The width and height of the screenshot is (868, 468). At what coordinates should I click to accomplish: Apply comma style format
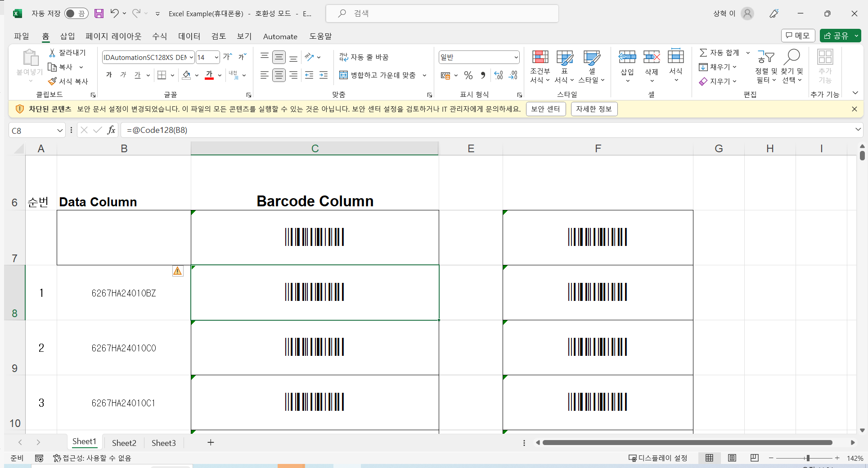483,75
